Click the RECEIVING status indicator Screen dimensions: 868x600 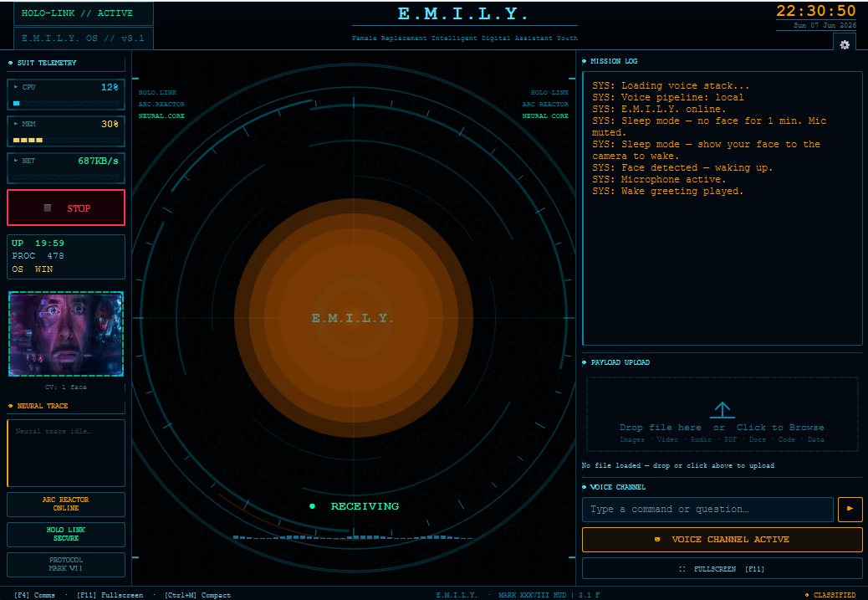coord(355,505)
